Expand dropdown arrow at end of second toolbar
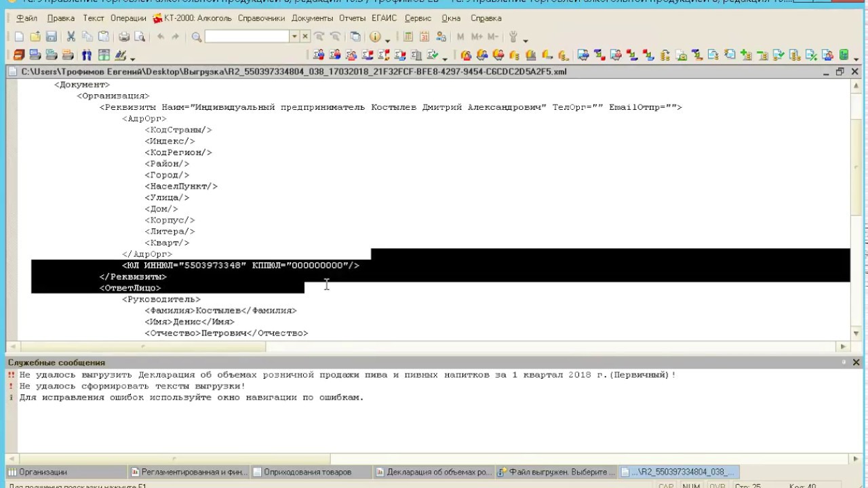 pos(856,59)
